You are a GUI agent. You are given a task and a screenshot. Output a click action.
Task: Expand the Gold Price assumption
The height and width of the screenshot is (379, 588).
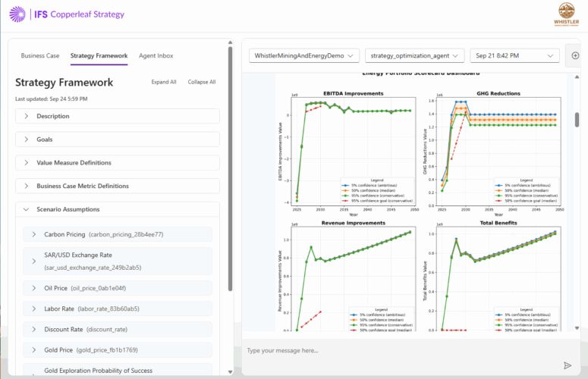click(34, 349)
